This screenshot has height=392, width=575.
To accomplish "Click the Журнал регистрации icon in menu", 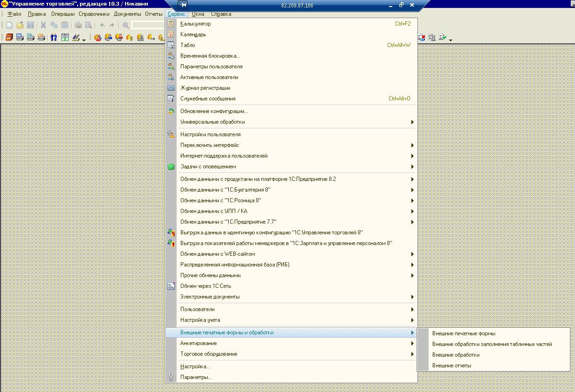I will coord(171,88).
